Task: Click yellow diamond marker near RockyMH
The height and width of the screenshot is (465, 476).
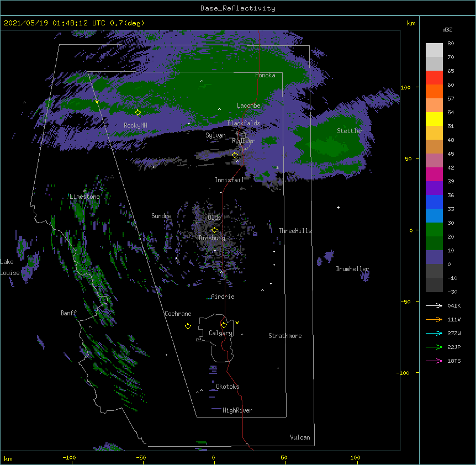Action: coord(137,113)
